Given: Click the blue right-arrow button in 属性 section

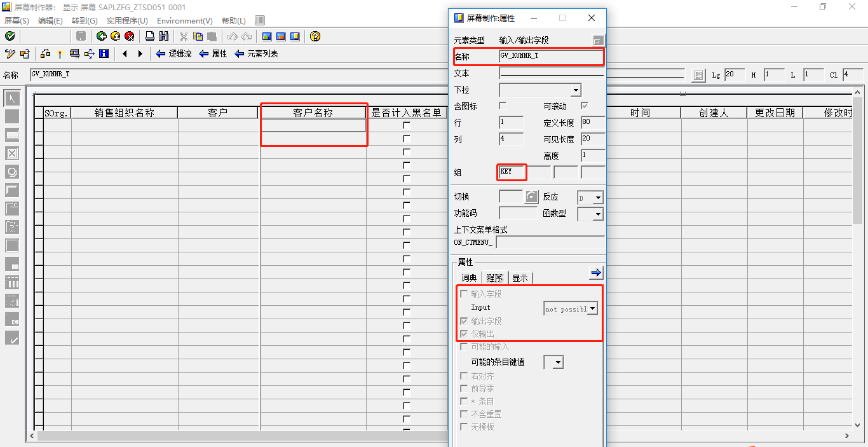Looking at the screenshot, I should coord(595,272).
